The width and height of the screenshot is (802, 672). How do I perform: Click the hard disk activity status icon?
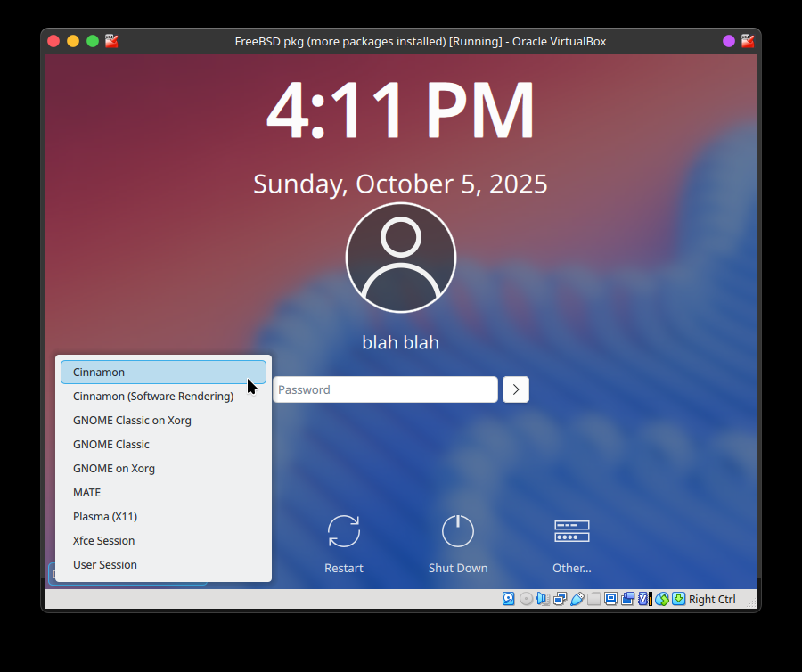coord(509,599)
